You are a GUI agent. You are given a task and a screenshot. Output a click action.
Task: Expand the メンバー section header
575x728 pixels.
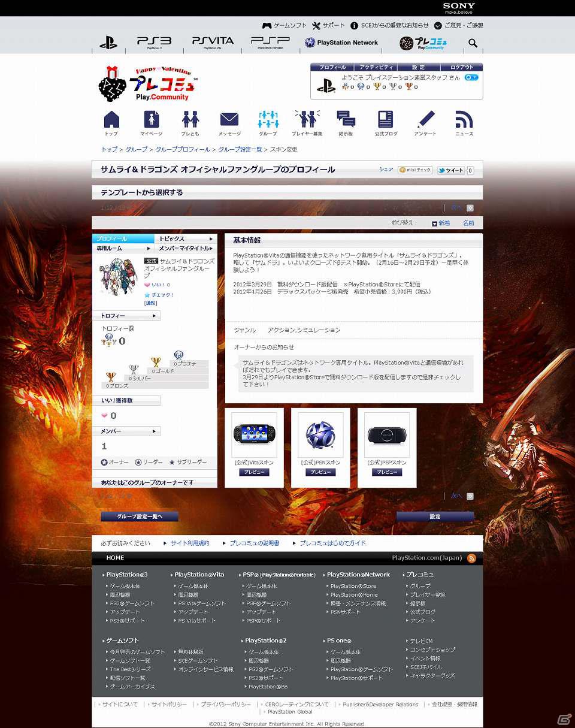(x=126, y=431)
